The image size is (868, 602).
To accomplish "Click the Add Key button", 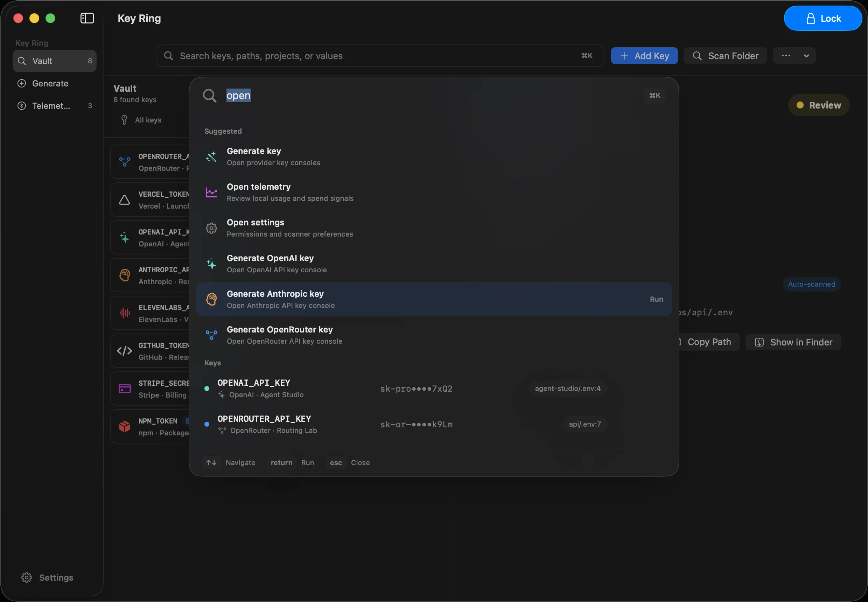I will pyautogui.click(x=644, y=56).
